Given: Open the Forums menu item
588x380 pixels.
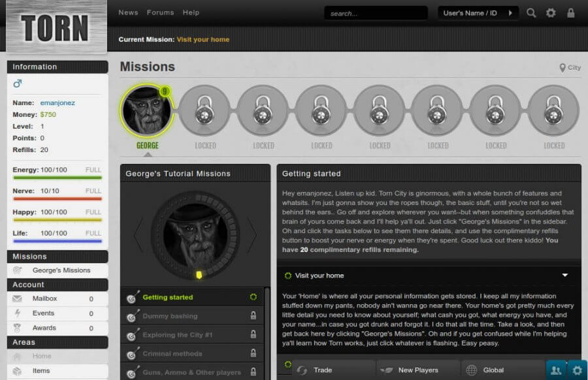Looking at the screenshot, I should coord(161,13).
